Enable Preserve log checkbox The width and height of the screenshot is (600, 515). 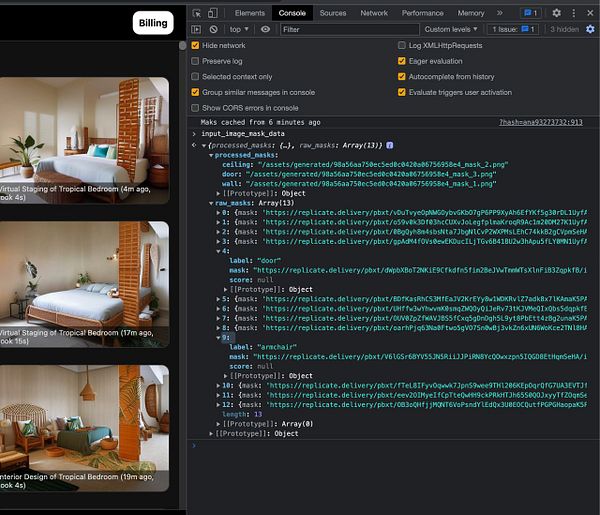tap(195, 61)
